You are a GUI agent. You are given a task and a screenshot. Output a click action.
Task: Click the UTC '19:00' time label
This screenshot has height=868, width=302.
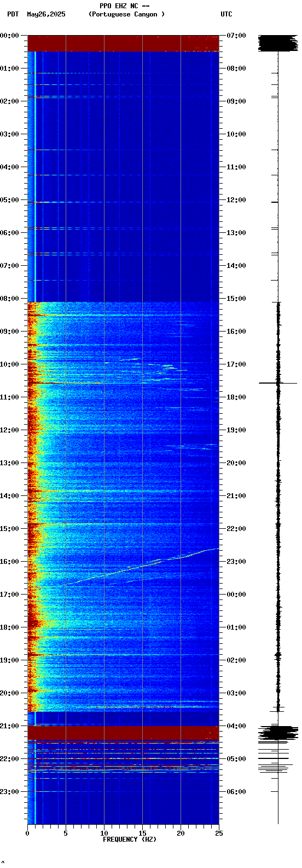[x=236, y=430]
